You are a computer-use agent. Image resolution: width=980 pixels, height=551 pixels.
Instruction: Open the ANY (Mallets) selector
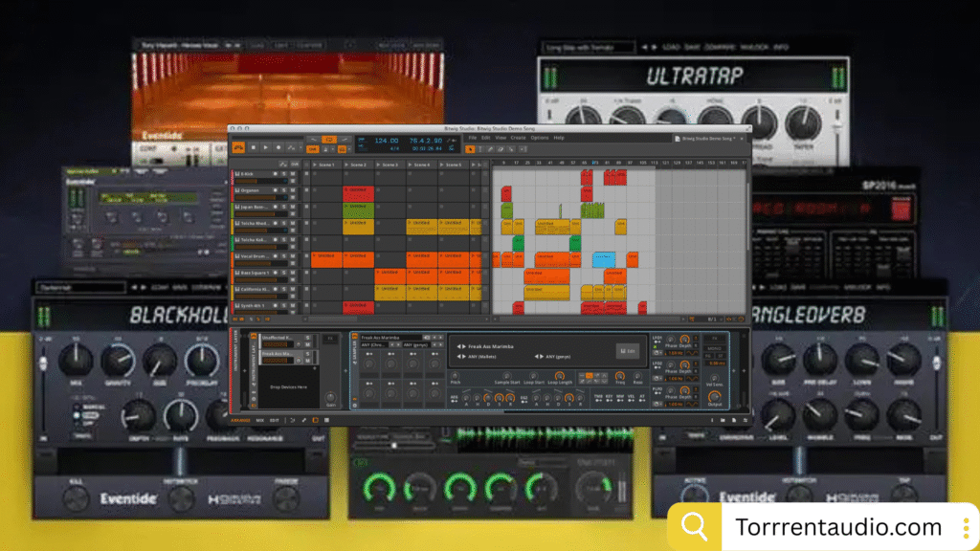click(x=480, y=356)
